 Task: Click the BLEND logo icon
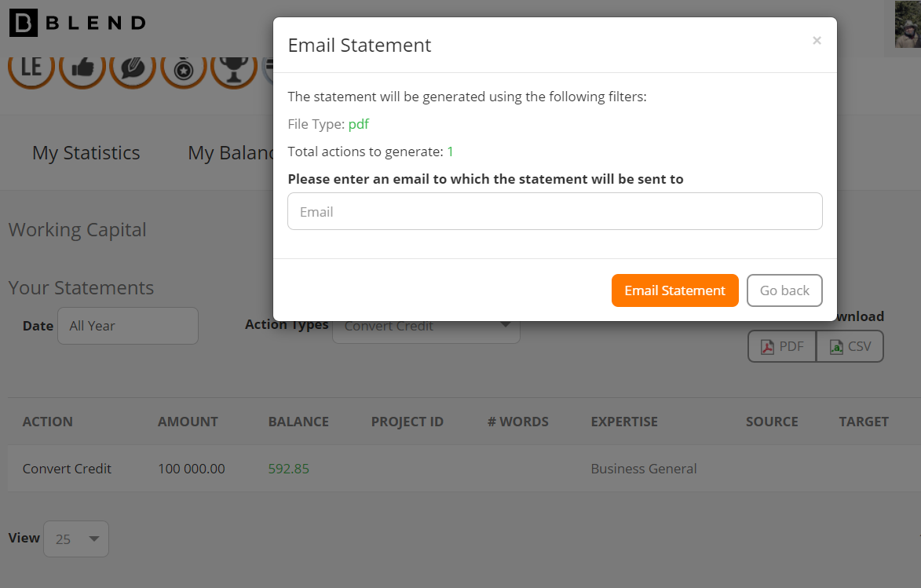(24, 23)
